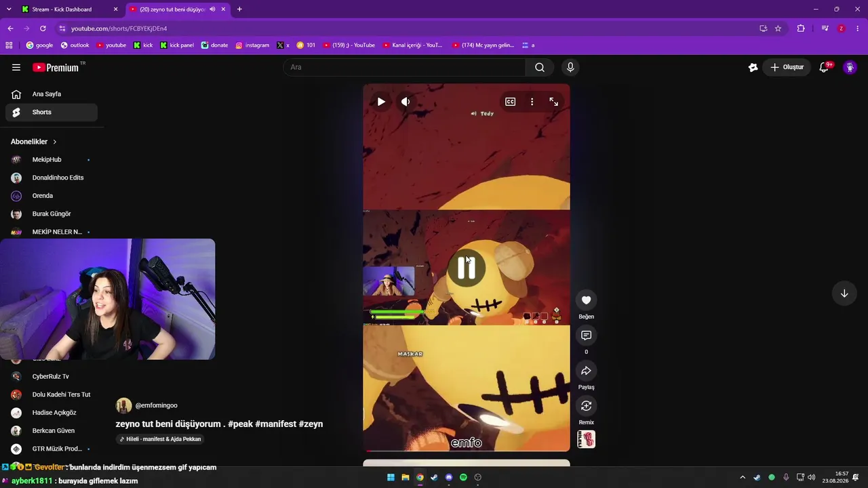Play the Short with the play button
Screen dimensions: 868x488
point(381,102)
